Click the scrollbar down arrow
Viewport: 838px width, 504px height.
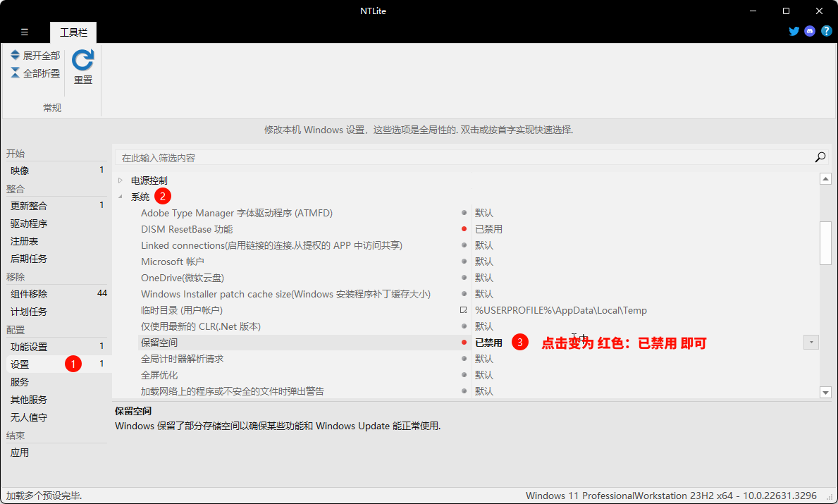point(826,393)
